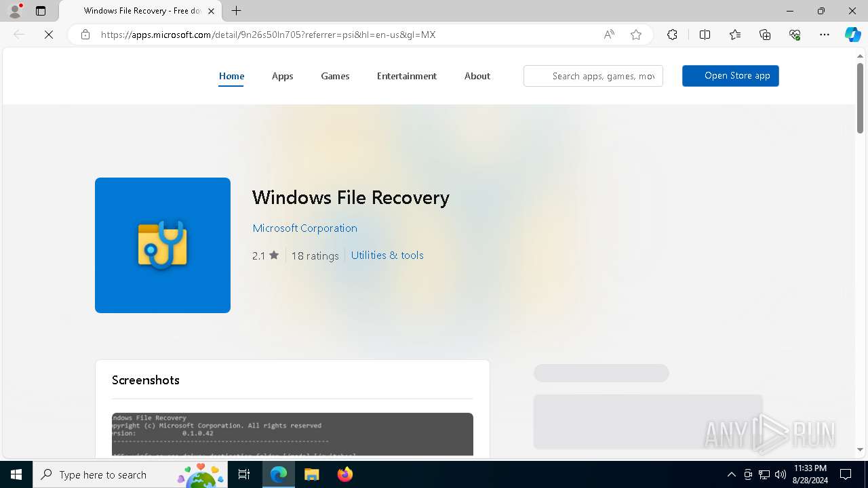Image resolution: width=868 pixels, height=488 pixels.
Task: Activate Read aloud icon
Action: point(609,35)
